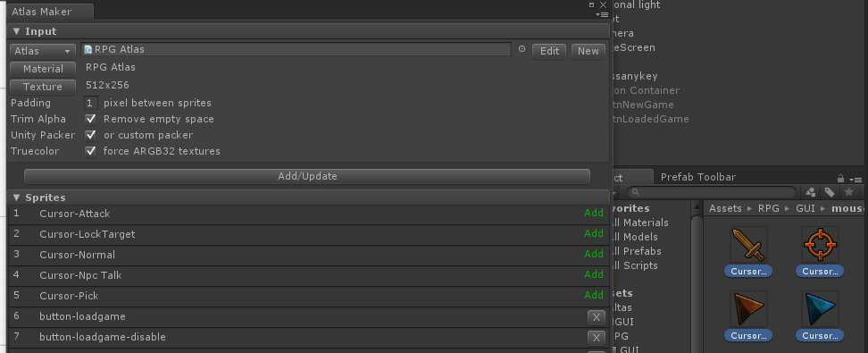Click Add for Cursor-Attack sprite

click(x=594, y=213)
